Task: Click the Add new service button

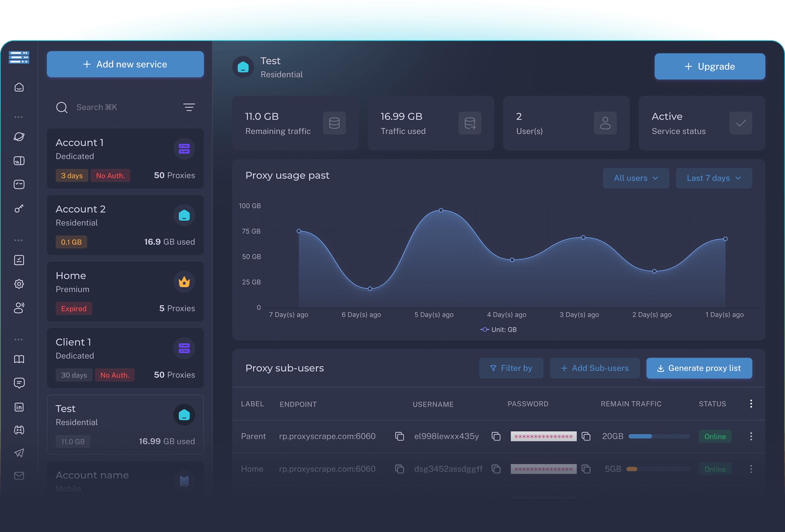Action: [125, 64]
